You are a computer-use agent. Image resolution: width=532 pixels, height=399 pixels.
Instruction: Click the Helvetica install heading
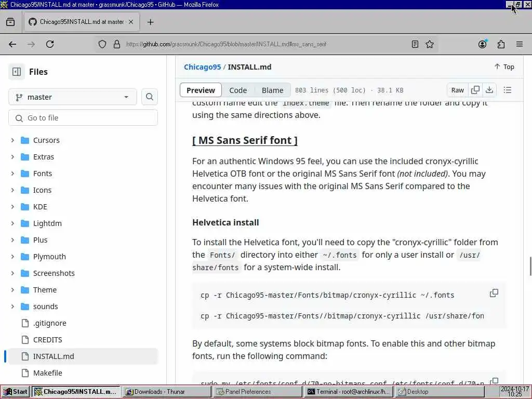pos(225,222)
